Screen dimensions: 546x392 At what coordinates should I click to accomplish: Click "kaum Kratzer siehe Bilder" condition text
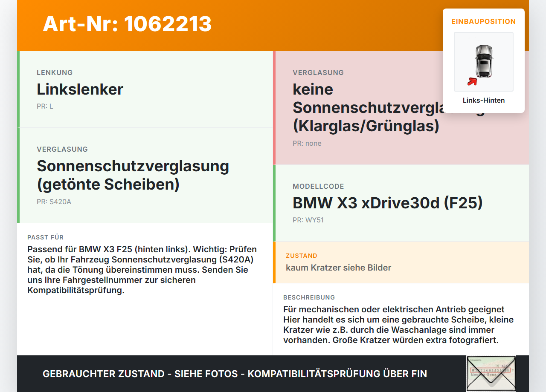click(338, 268)
